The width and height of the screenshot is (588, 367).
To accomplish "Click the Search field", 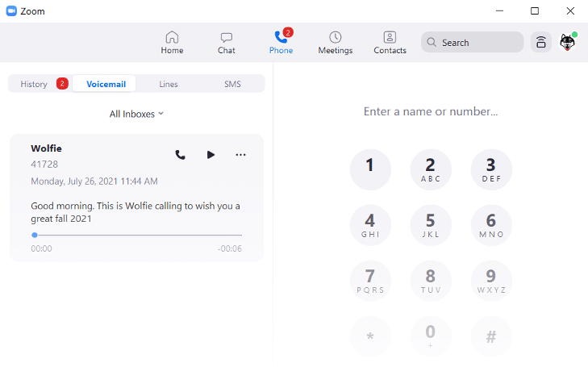I will click(472, 43).
